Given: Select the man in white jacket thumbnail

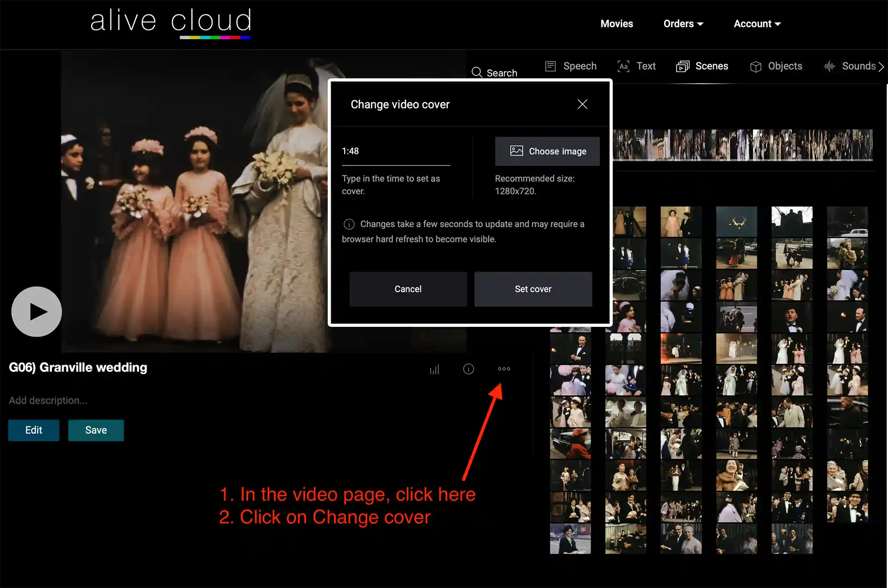Looking at the screenshot, I should click(x=792, y=412).
